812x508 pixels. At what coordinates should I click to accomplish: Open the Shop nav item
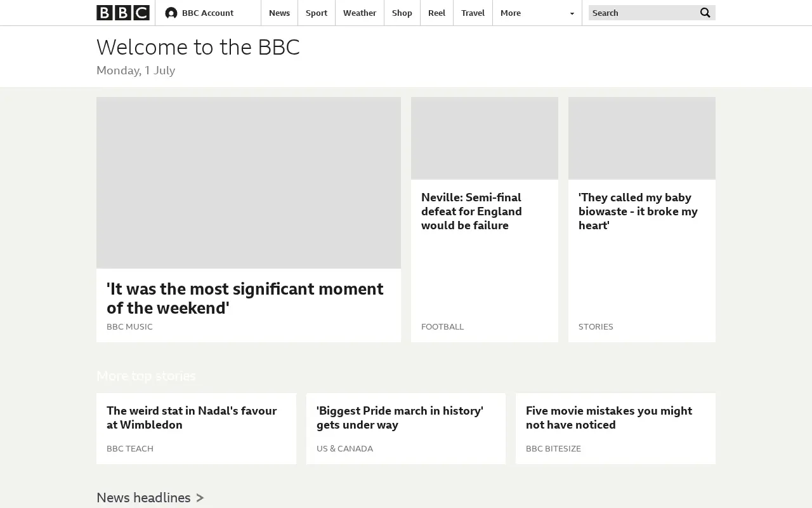402,13
